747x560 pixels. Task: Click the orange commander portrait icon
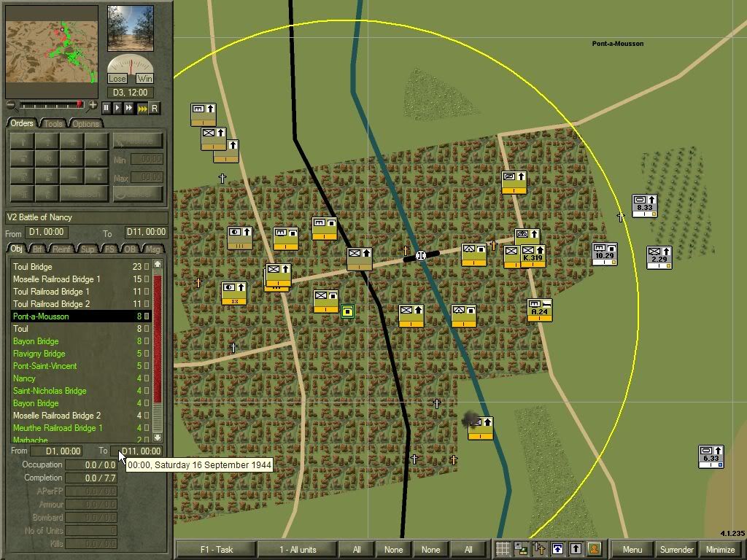click(x=595, y=549)
